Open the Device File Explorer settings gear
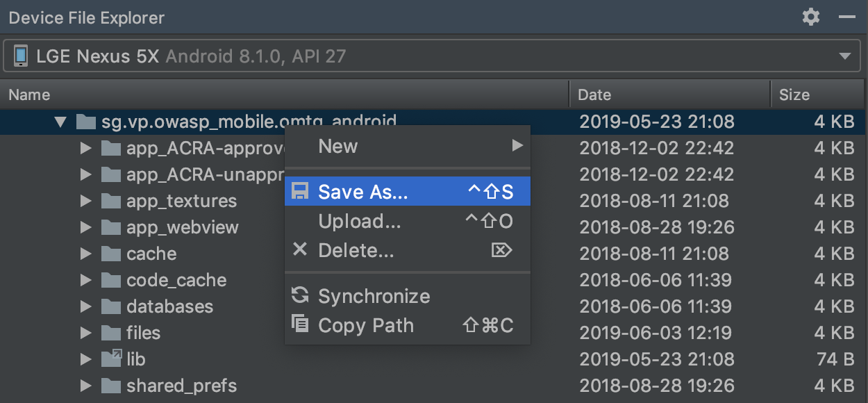Screen dimensions: 868x403 click(x=811, y=17)
